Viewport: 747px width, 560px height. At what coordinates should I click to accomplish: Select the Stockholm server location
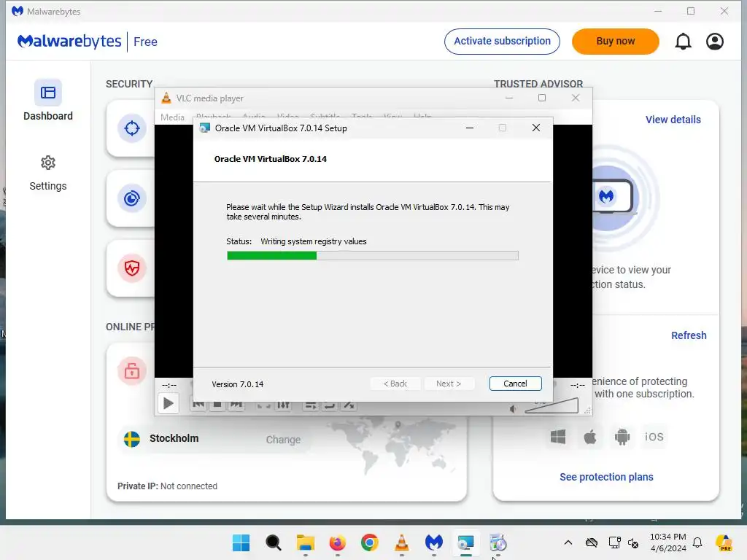point(174,438)
